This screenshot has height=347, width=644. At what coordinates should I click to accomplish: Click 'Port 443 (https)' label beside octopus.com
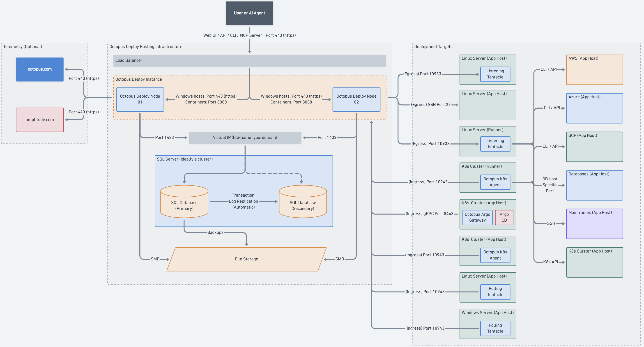pos(84,78)
